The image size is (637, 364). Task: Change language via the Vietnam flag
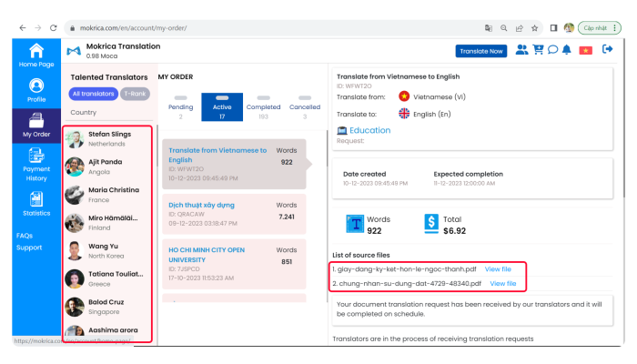586,50
